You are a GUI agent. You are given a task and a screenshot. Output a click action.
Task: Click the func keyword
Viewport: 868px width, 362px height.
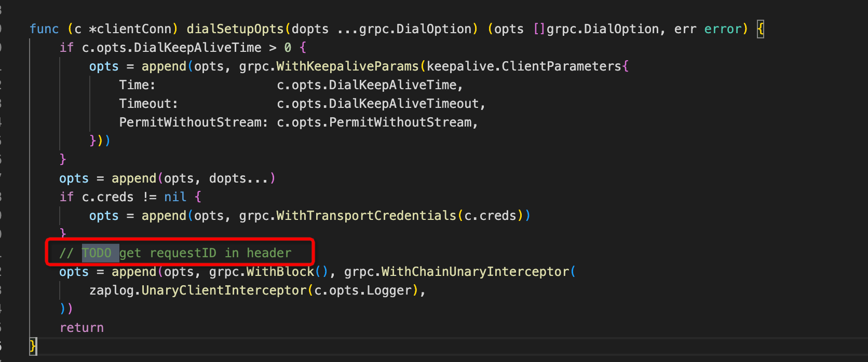pos(44,29)
